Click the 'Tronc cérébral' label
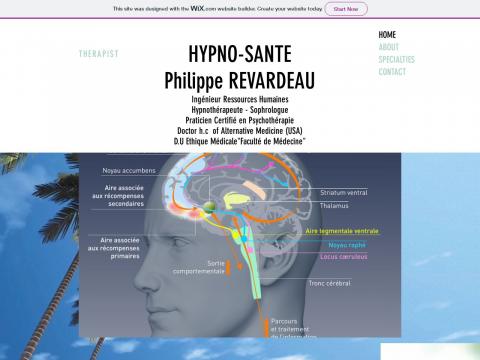This screenshot has width=480, height=360. tap(329, 283)
